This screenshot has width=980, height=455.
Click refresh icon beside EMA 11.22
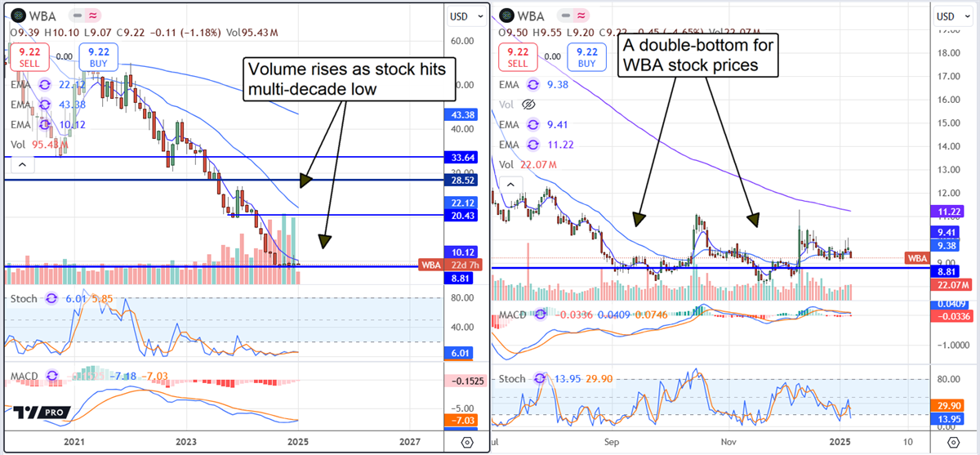click(534, 145)
